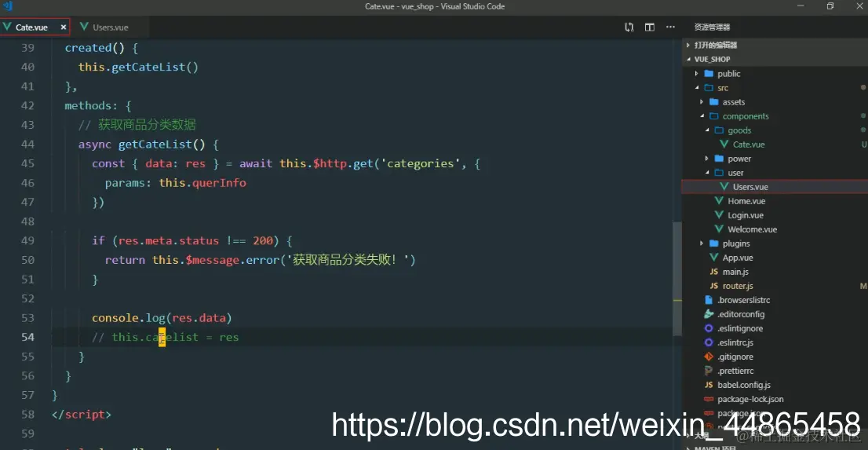Click the VS Code logo in title bar
Viewport: 868px width, 450px height.
(x=8, y=6)
